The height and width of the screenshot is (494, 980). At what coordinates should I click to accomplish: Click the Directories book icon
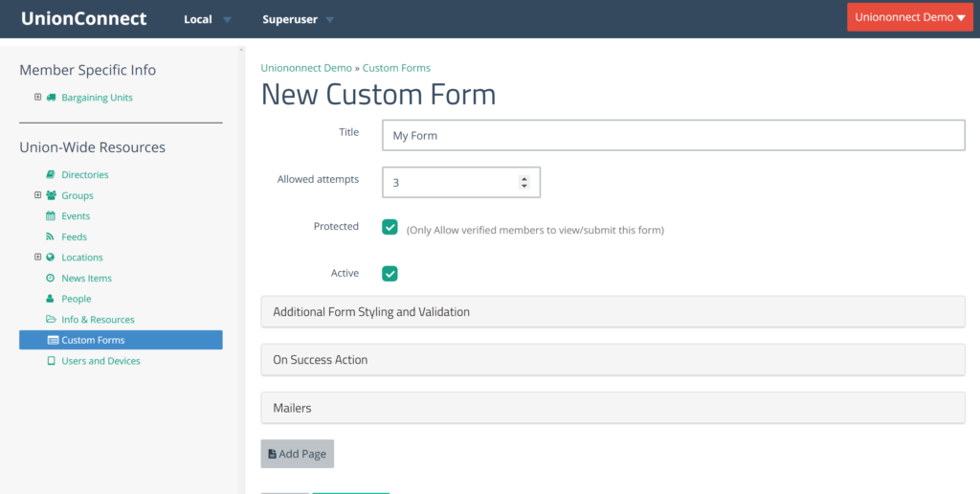click(x=51, y=174)
